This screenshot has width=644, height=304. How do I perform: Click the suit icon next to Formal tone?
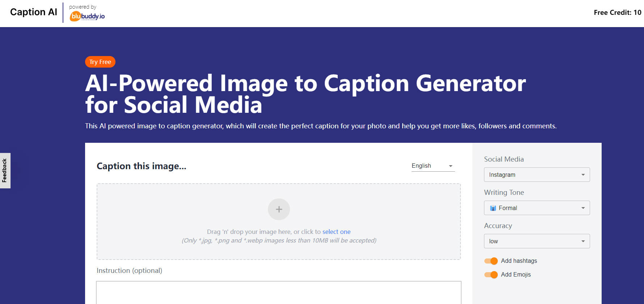coord(493,208)
